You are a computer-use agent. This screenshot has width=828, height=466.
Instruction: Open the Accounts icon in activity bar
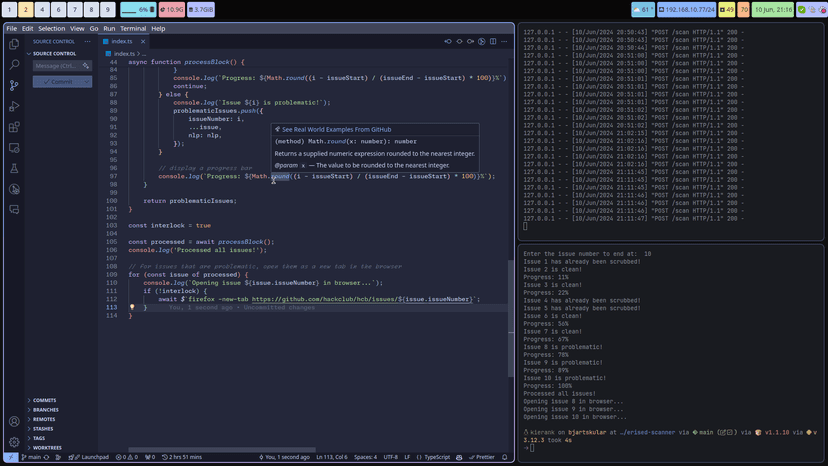14,421
